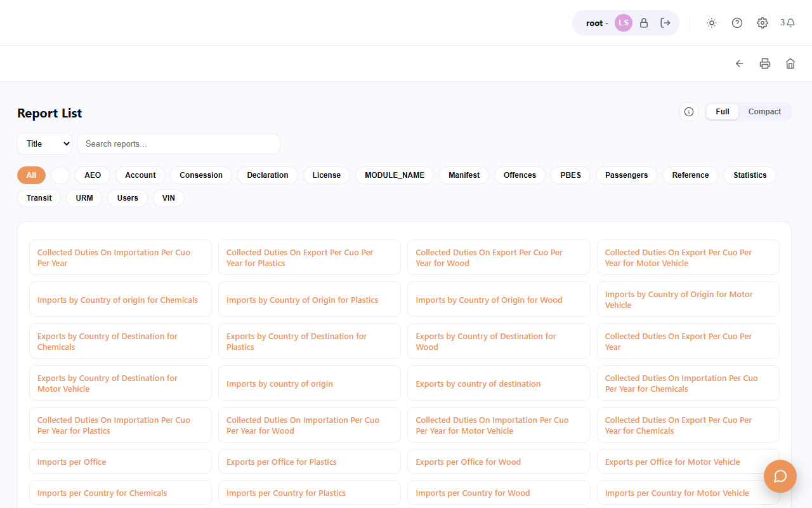Image resolution: width=812 pixels, height=508 pixels.
Task: Open Exports by Country of Destination for Wood
Action: click(499, 341)
